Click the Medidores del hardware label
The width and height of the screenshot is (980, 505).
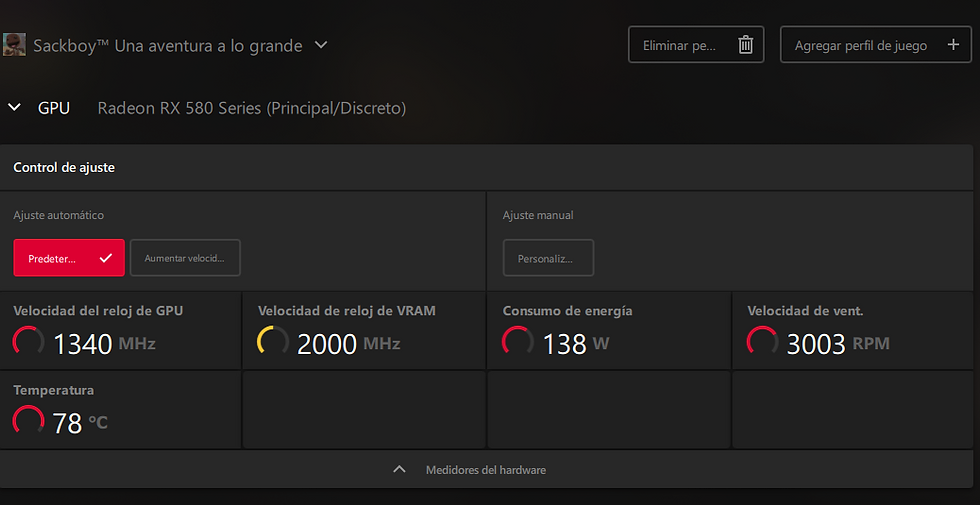click(x=486, y=470)
